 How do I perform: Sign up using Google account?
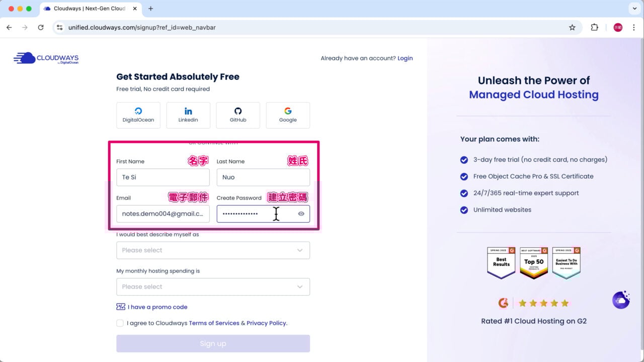pos(288,115)
